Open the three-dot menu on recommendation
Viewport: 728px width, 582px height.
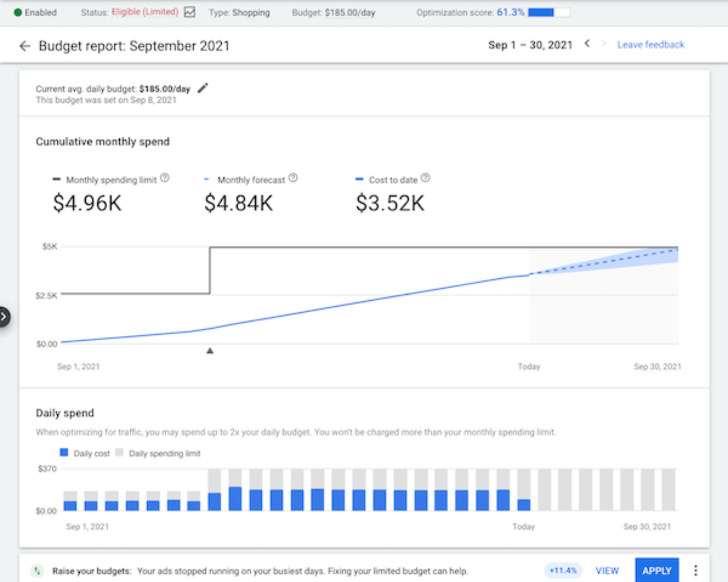tap(695, 570)
